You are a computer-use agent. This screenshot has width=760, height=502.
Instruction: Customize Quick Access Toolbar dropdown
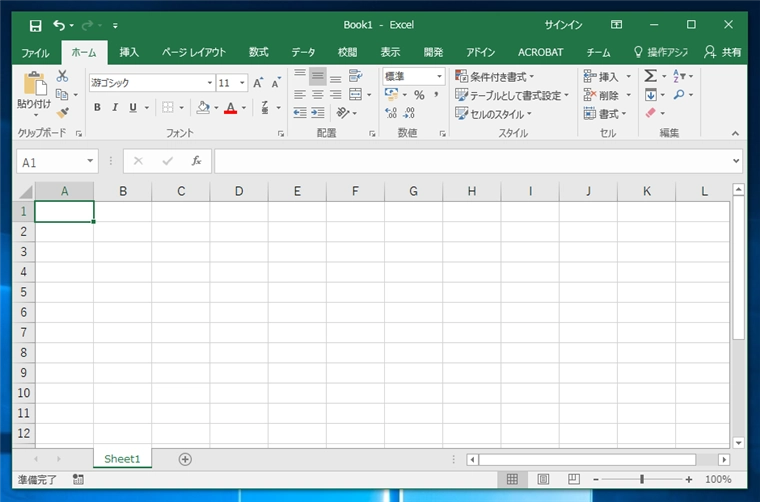click(x=115, y=26)
